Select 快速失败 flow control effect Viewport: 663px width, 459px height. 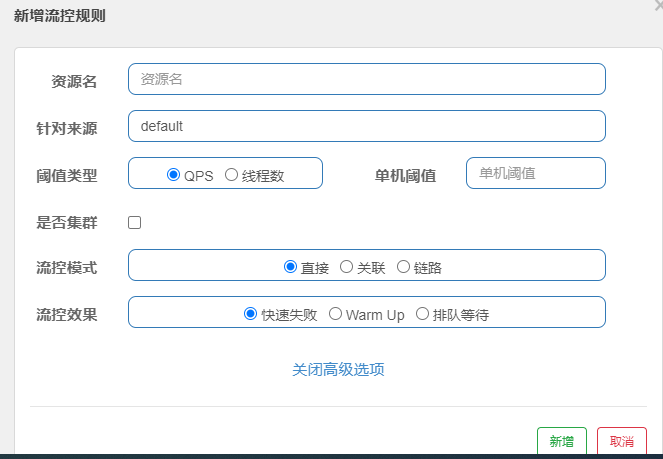click(250, 314)
